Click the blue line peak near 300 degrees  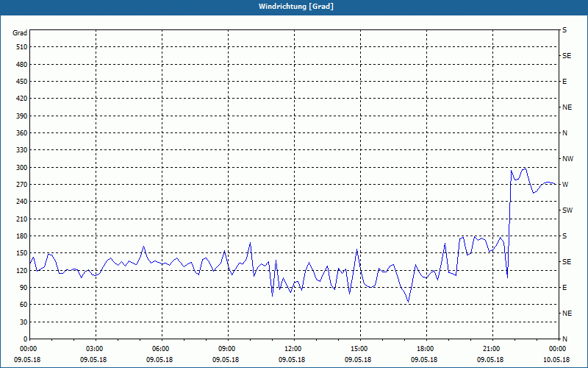point(525,169)
